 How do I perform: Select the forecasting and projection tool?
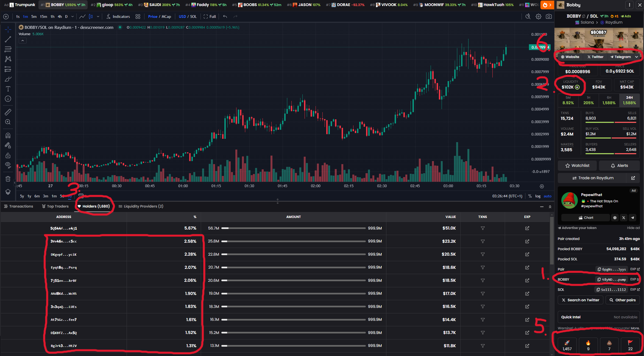[x=8, y=69]
